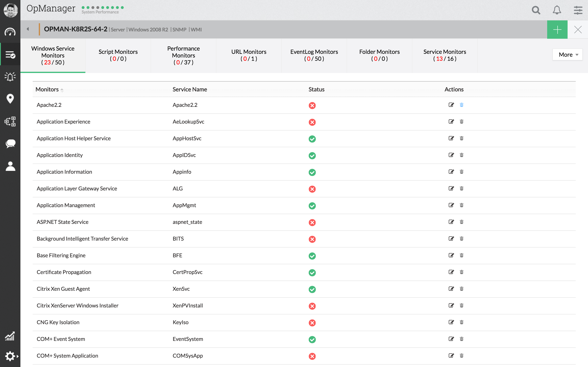The height and width of the screenshot is (367, 588).
Task: Click the profile avatar in the top left
Action: coord(10,10)
